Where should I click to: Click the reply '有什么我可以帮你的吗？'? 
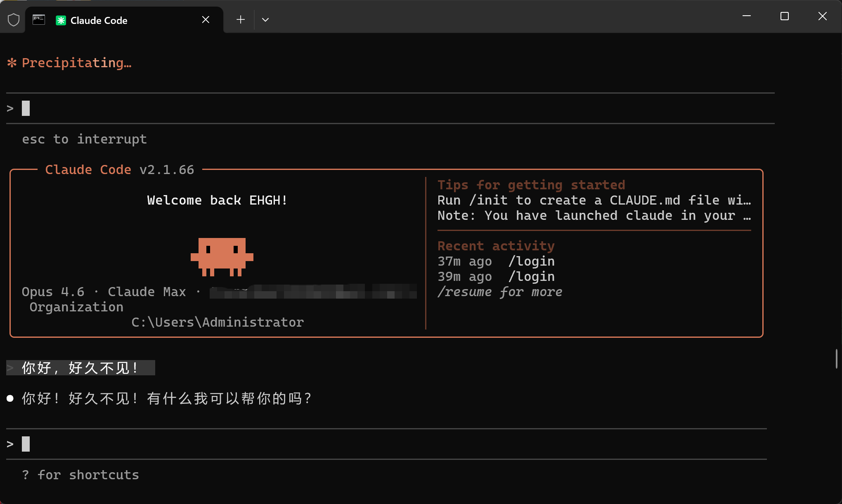[x=229, y=398]
